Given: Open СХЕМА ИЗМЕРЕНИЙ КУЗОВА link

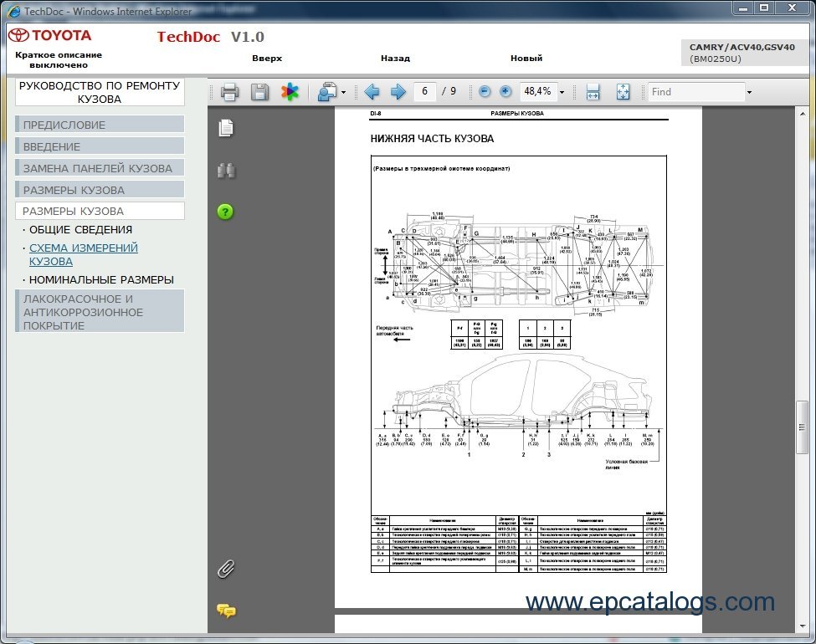Looking at the screenshot, I should [83, 255].
